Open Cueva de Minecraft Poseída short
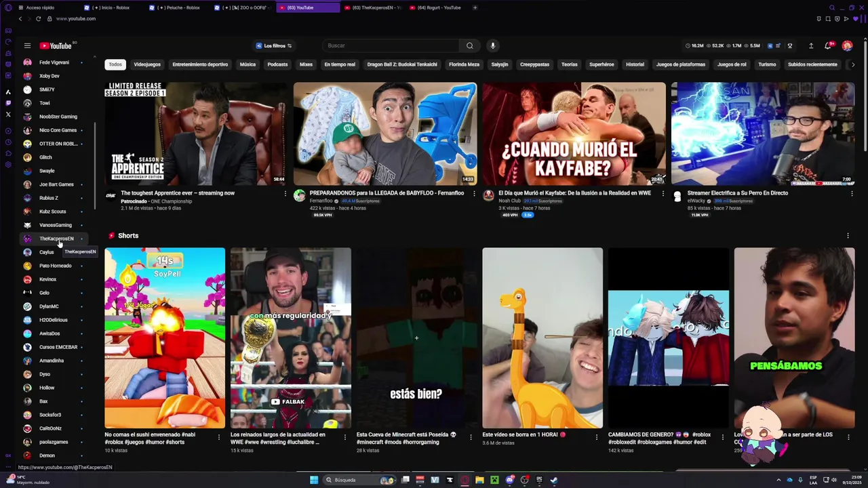 tap(416, 338)
